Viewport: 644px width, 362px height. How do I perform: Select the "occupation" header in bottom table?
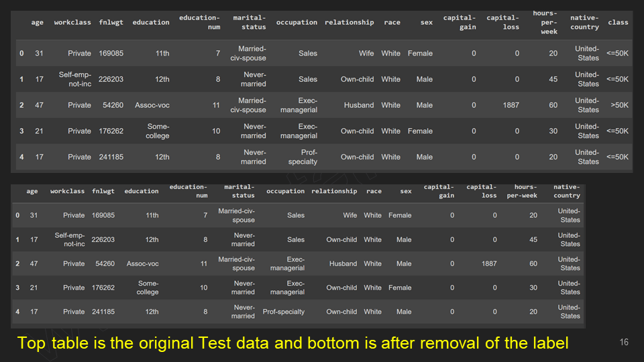285,191
